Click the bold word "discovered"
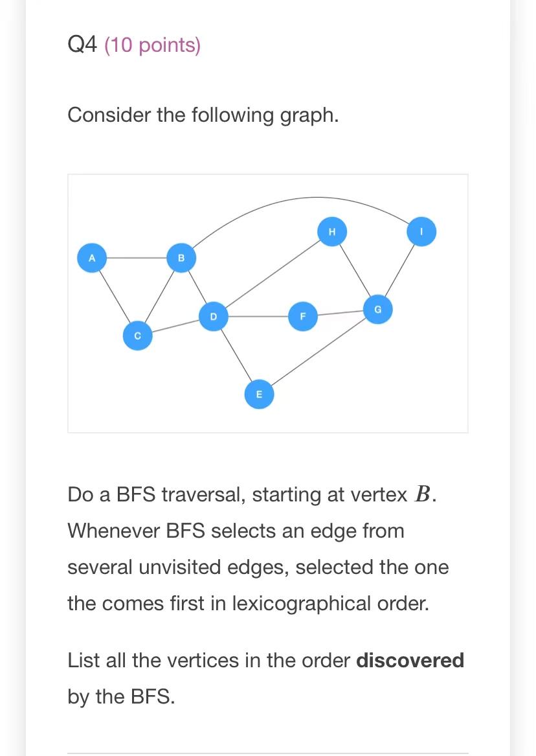 coord(410,660)
